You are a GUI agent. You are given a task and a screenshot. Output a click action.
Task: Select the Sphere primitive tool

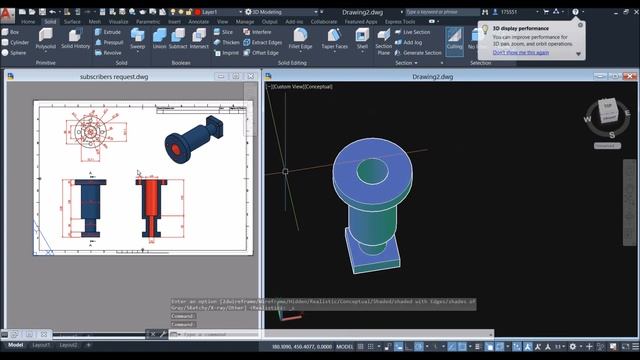[x=14, y=53]
